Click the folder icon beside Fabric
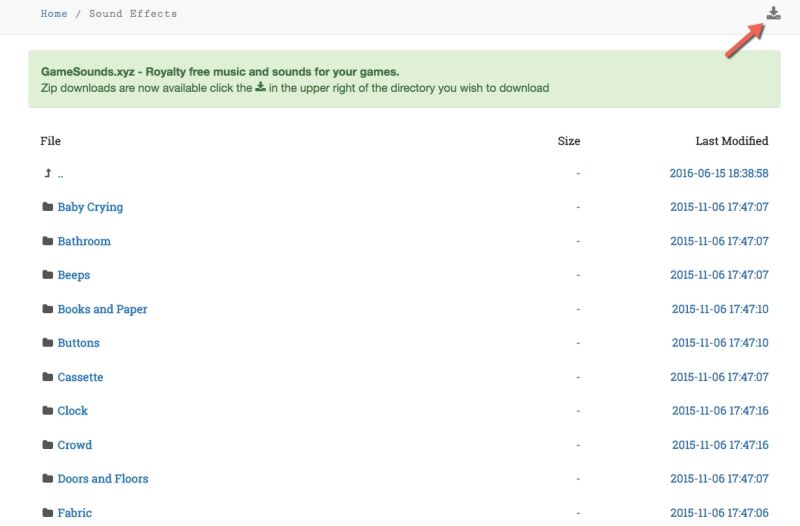Image resolution: width=800 pixels, height=526 pixels. [x=47, y=512]
